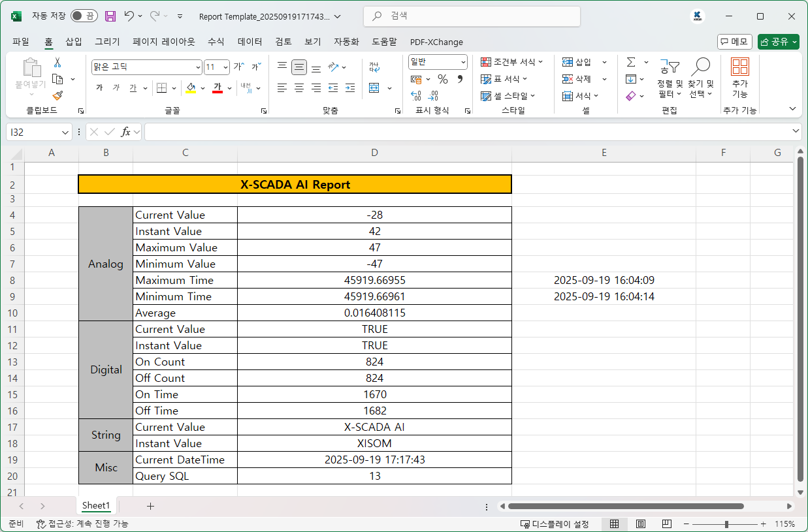The image size is (808, 532).
Task: Click the increase decimal places icon
Action: coord(415,95)
